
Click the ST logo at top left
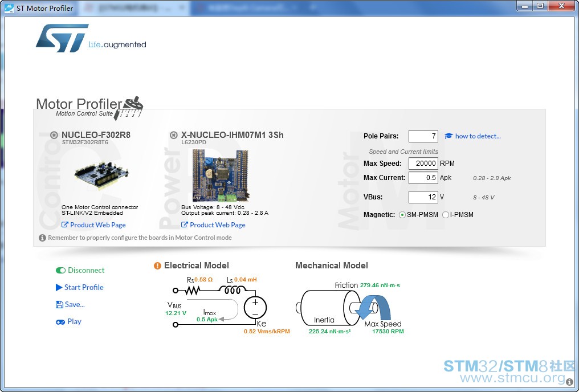pyautogui.click(x=62, y=38)
